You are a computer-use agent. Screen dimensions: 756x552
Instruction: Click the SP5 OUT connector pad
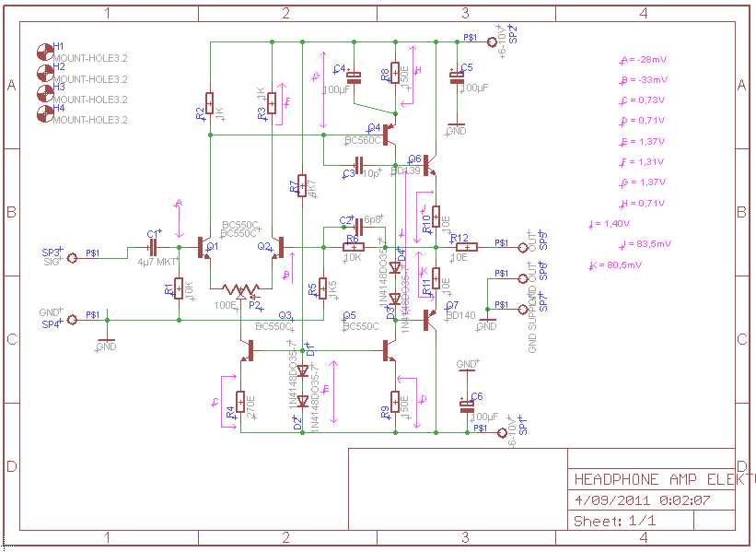(521, 247)
